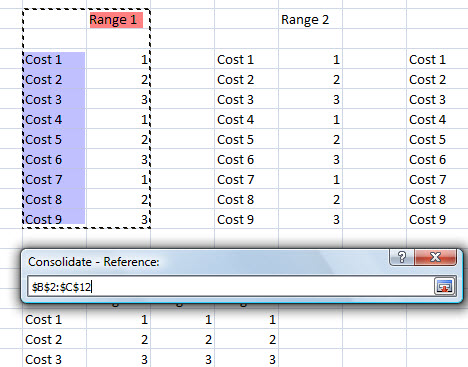Select Cost 1 in the rightmost label column

(427, 60)
